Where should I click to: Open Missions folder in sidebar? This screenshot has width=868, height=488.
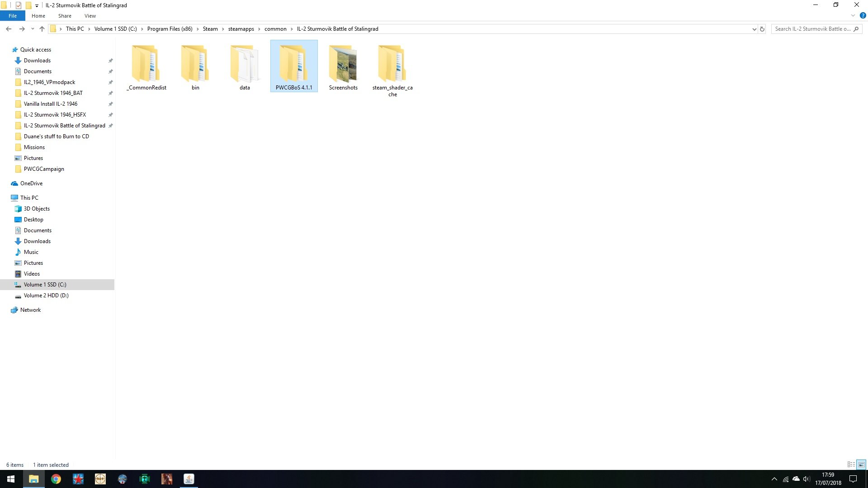(34, 147)
